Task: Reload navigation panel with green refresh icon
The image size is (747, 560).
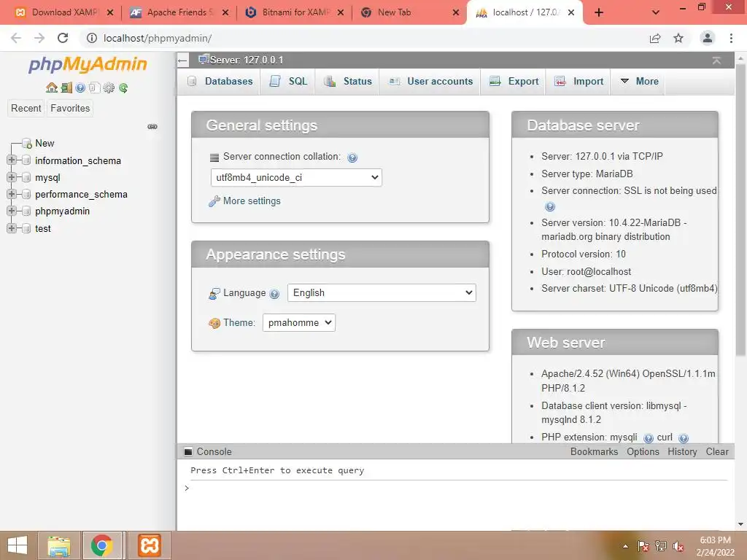Action: (x=123, y=87)
